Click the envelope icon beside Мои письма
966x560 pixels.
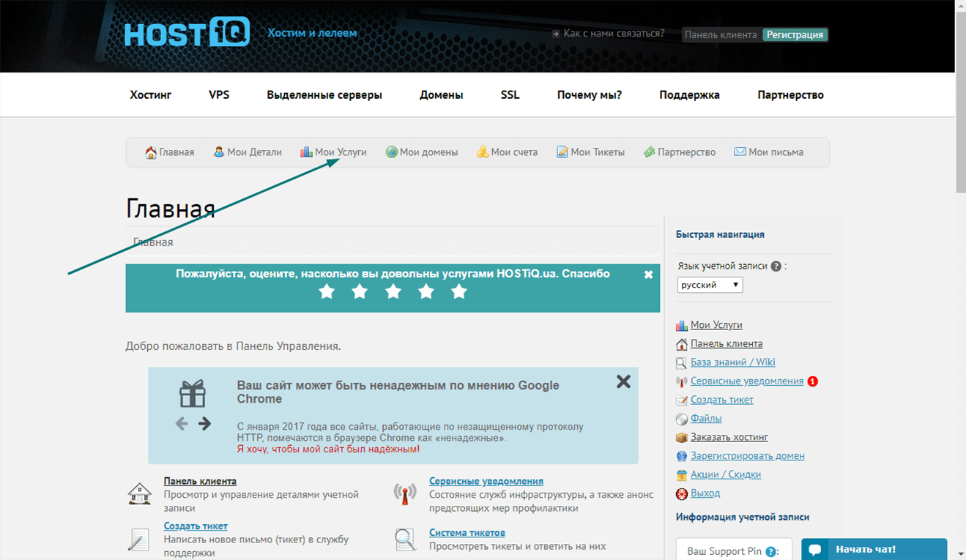pos(740,152)
